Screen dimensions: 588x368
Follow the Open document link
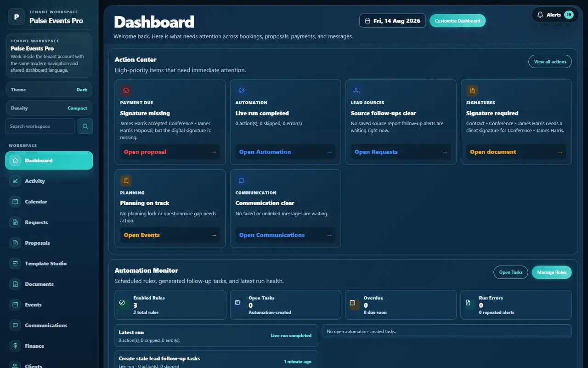(x=516, y=152)
